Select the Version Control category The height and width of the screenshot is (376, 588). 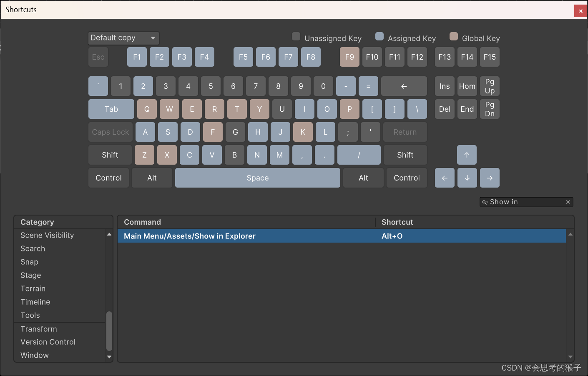pos(48,342)
